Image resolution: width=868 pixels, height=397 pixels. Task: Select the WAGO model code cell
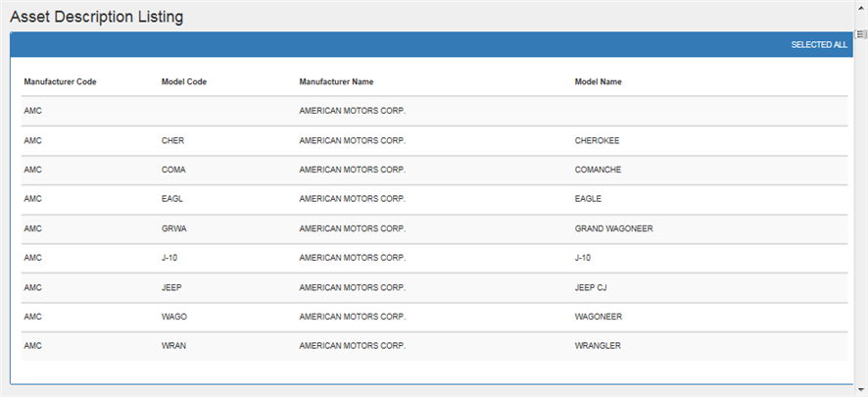tap(173, 317)
